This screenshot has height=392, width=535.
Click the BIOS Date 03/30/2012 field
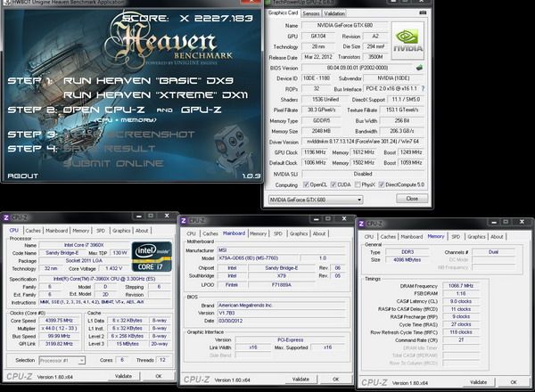click(x=281, y=321)
